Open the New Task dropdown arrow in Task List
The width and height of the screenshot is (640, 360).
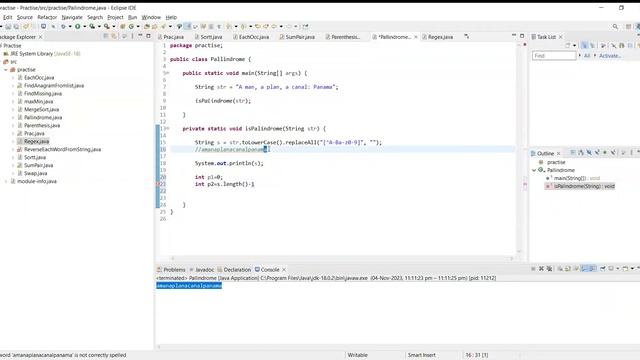[574, 45]
